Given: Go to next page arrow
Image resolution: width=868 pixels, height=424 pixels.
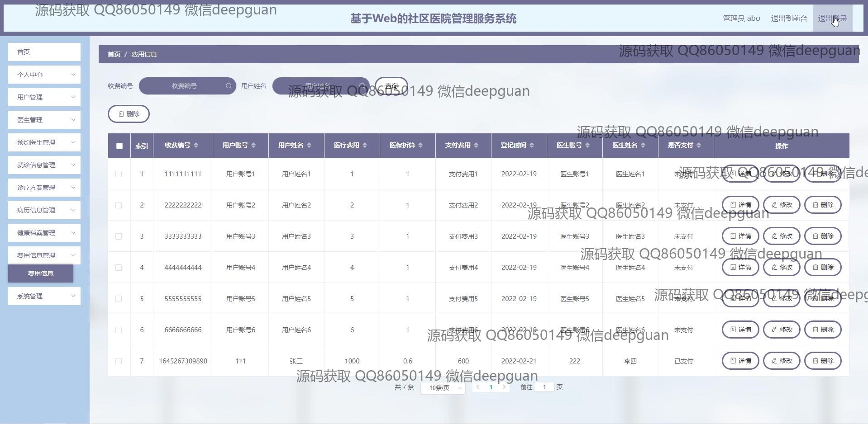Looking at the screenshot, I should click(x=504, y=387).
